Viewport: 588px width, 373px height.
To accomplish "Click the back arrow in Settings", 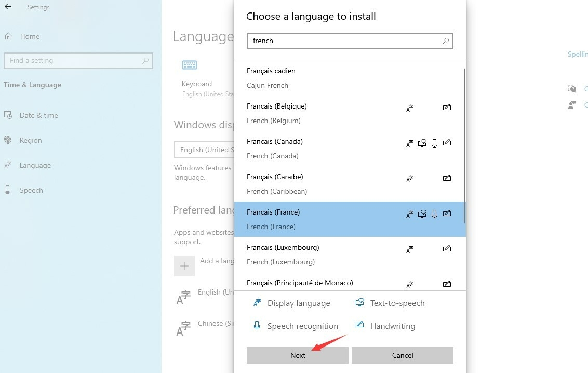I will coord(8,7).
